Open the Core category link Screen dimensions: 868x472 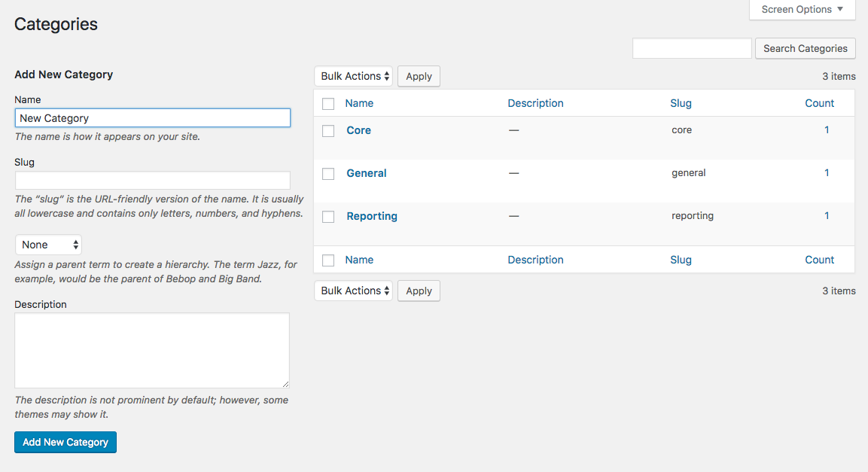pos(358,130)
